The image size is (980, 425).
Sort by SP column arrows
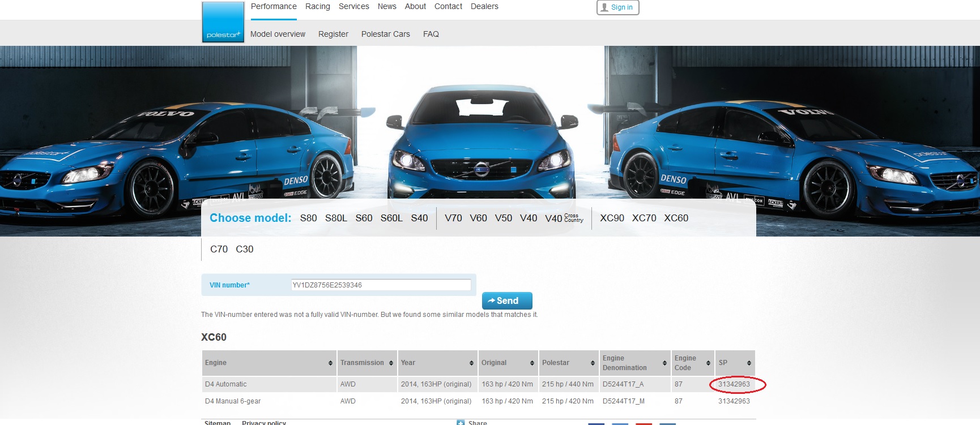(x=749, y=363)
